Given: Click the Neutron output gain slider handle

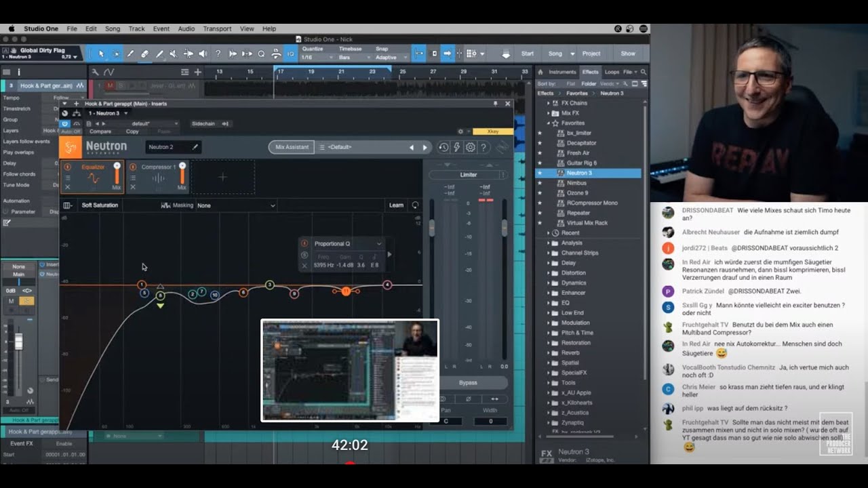Looking at the screenshot, I should (504, 228).
